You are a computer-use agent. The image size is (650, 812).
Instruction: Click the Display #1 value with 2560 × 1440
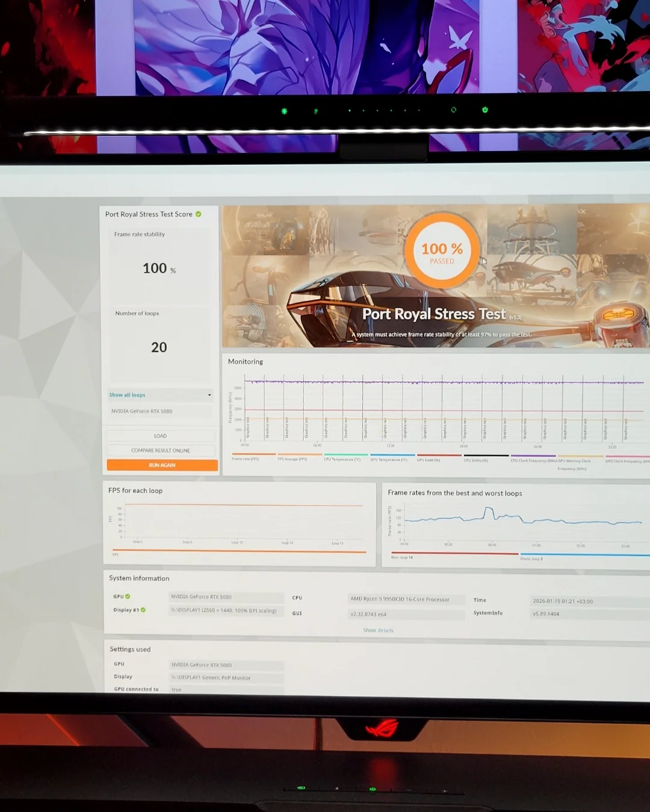click(x=226, y=610)
